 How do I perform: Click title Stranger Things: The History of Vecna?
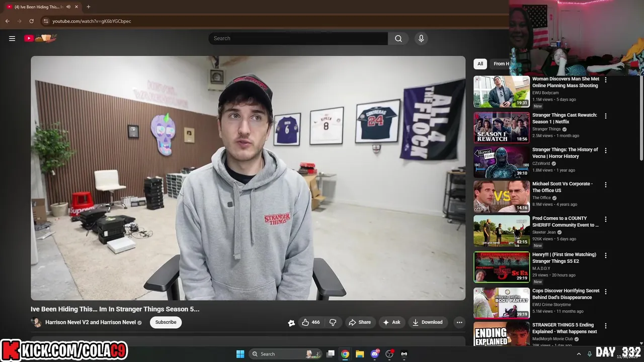[565, 153]
